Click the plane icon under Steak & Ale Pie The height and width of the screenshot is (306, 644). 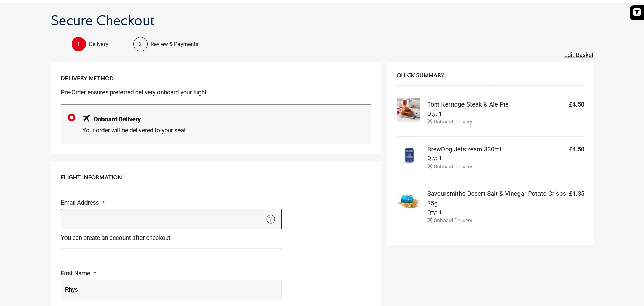430,121
